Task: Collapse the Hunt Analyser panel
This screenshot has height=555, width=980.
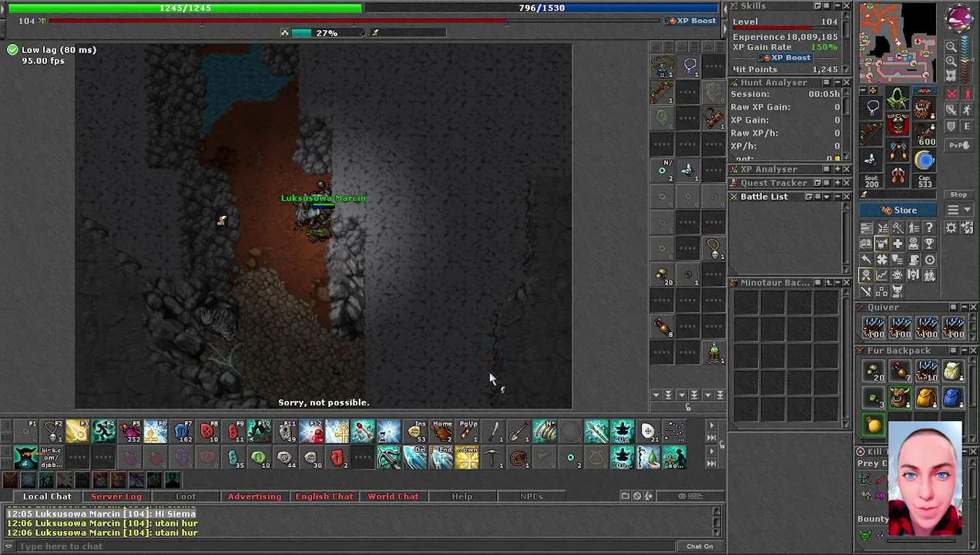Action: click(x=837, y=82)
